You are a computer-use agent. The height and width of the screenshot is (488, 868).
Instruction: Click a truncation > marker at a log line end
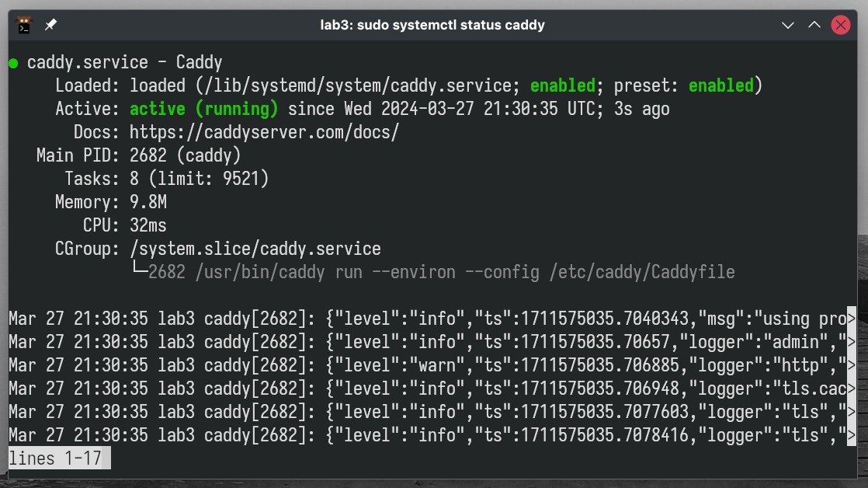pos(852,319)
